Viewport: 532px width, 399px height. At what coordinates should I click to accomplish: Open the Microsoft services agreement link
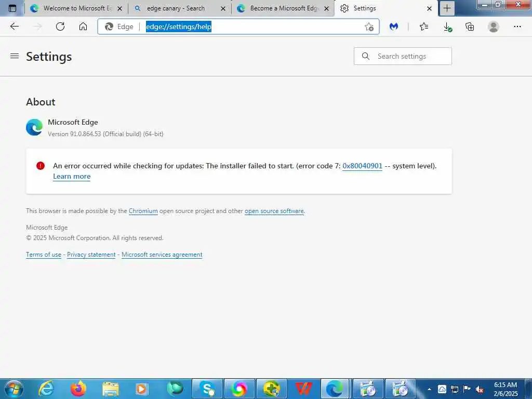pos(162,255)
